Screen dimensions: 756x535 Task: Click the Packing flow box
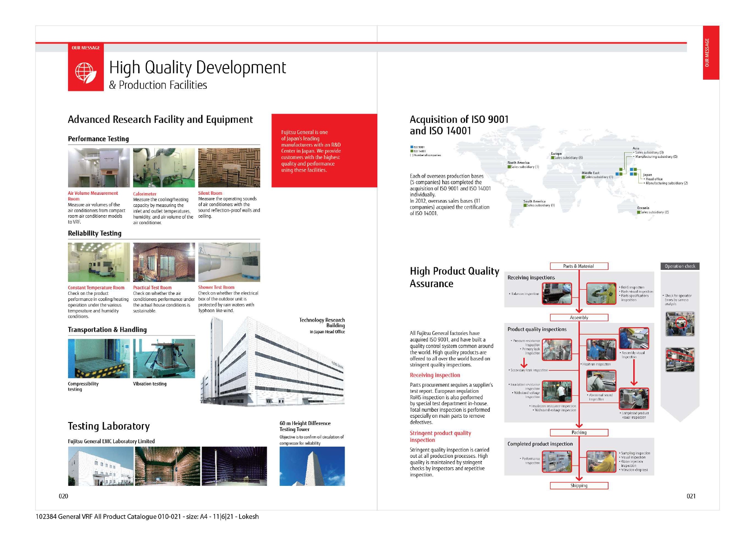(579, 432)
